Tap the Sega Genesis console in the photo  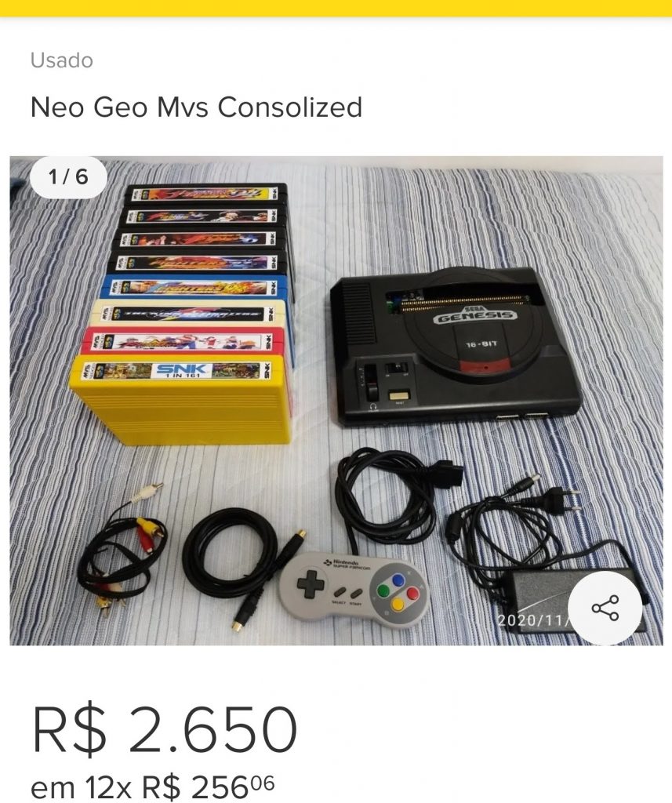456,346
